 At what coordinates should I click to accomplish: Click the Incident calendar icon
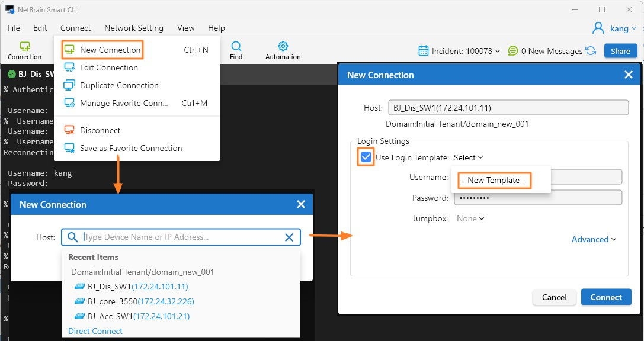coord(424,51)
